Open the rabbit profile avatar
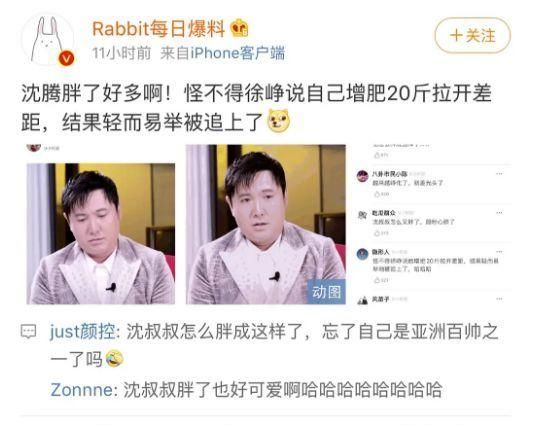 tap(48, 40)
